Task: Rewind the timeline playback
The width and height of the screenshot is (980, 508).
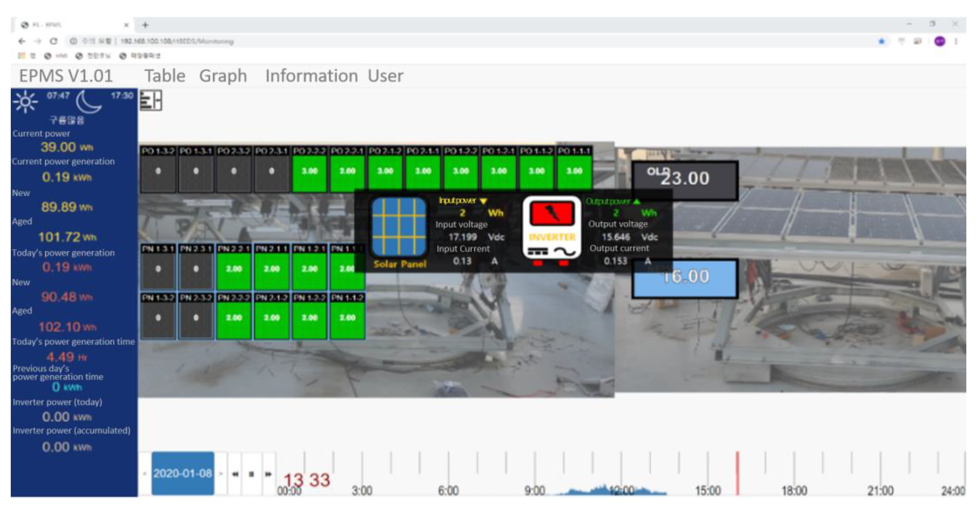Action: click(x=235, y=474)
